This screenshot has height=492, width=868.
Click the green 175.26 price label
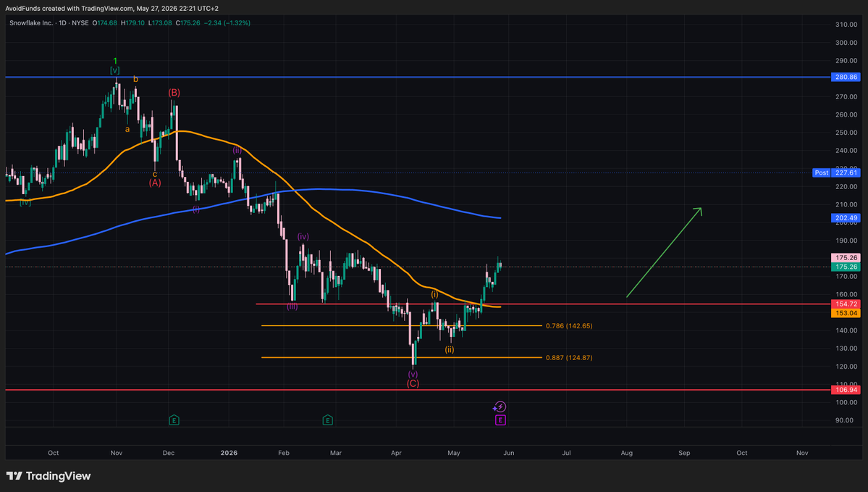[x=846, y=267]
